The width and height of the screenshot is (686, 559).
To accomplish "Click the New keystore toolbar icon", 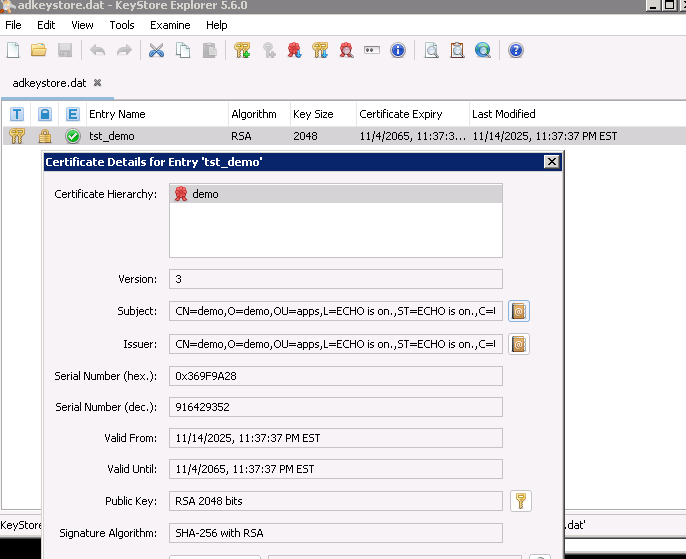I will coord(13,50).
